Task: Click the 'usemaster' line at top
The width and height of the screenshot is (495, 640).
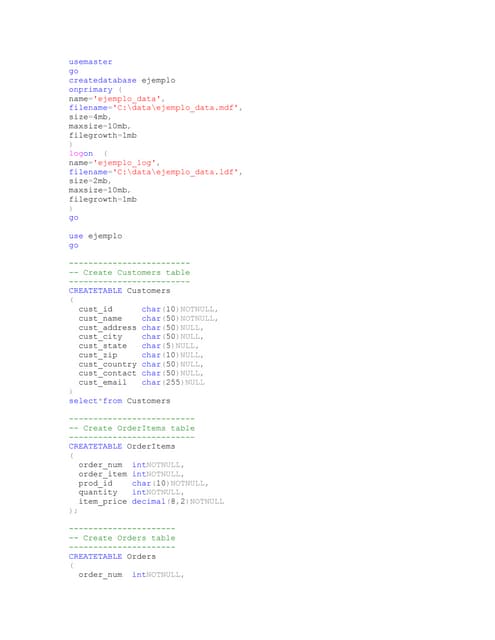Action: [90, 62]
